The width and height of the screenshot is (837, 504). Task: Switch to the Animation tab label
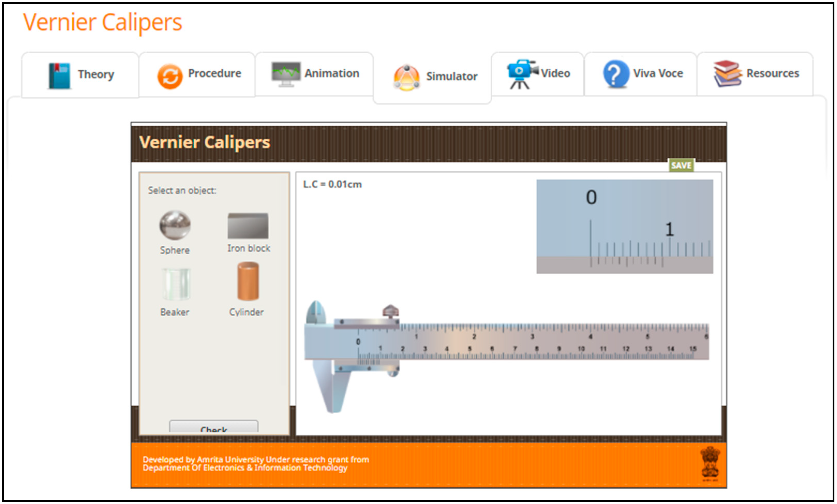(332, 73)
